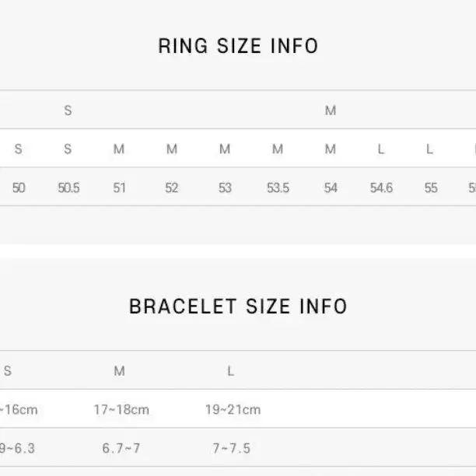Select ring size value 50.5
Viewport: 476px width, 476px height.
tap(68, 188)
